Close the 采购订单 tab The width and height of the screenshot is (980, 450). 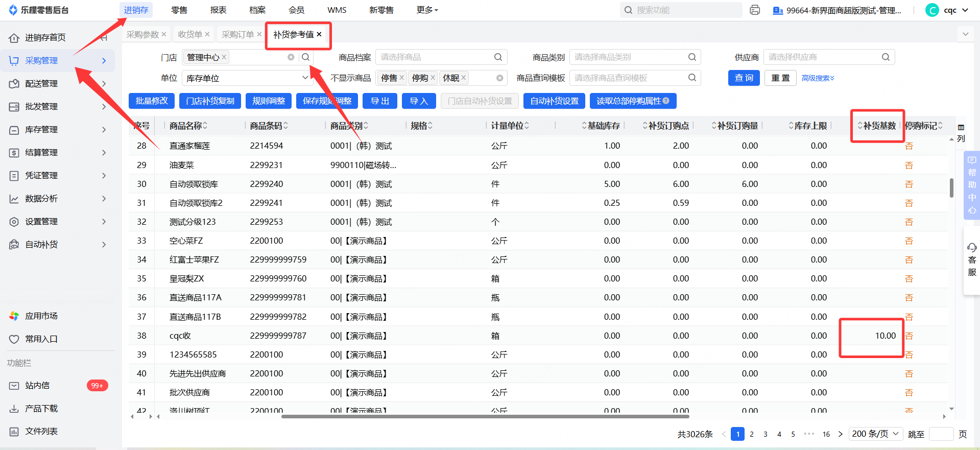click(x=259, y=34)
